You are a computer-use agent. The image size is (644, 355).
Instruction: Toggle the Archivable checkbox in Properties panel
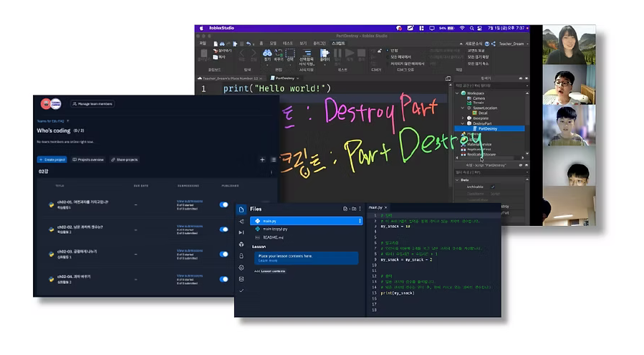tap(493, 186)
